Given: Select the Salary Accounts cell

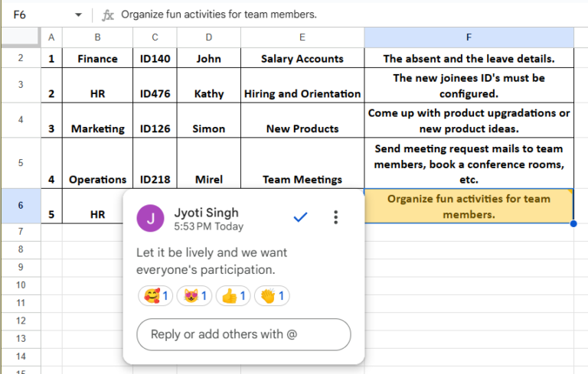Looking at the screenshot, I should [302, 58].
